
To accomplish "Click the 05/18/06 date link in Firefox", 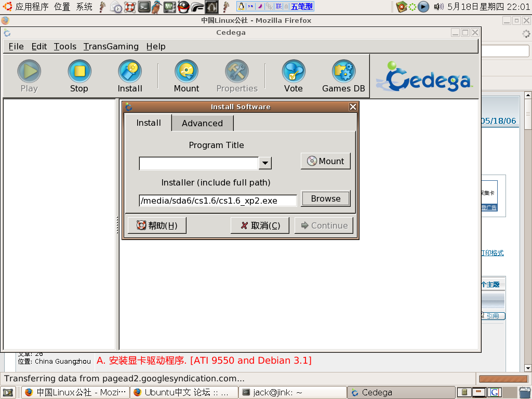I will pyautogui.click(x=498, y=121).
